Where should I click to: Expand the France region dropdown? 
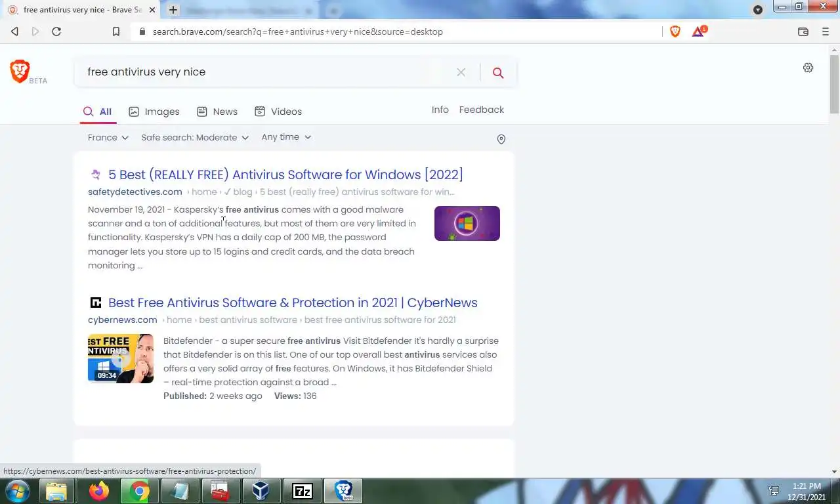pyautogui.click(x=108, y=137)
